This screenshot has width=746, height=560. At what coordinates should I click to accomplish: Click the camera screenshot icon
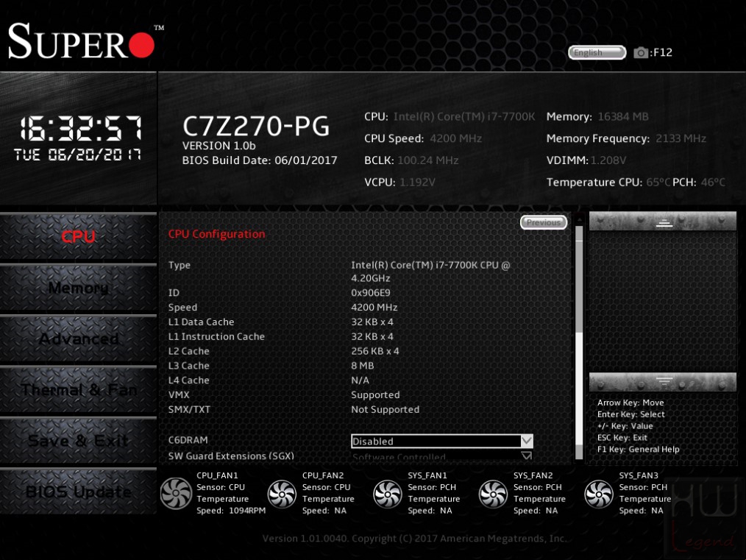click(x=640, y=52)
